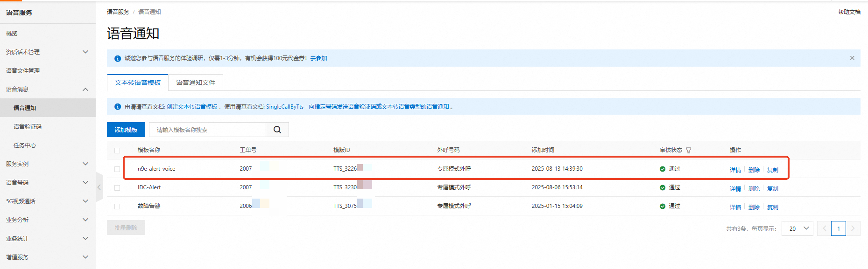Close the survey invitation banner
This screenshot has width=868, height=269.
coord(852,58)
